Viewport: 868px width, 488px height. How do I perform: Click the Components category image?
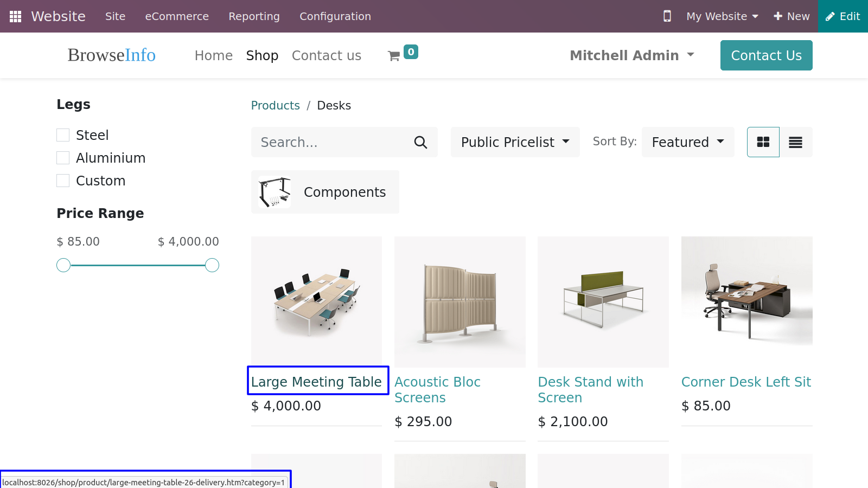click(x=275, y=192)
